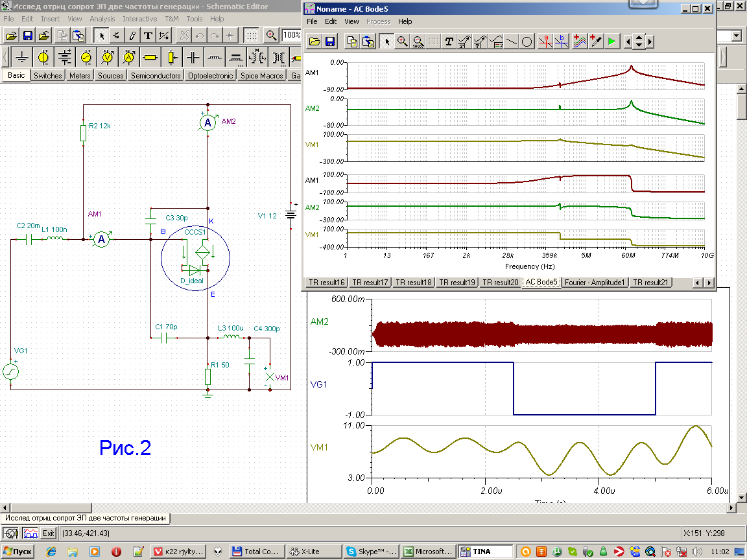Toggle the pointer selection mode in the Bode window

387,41
